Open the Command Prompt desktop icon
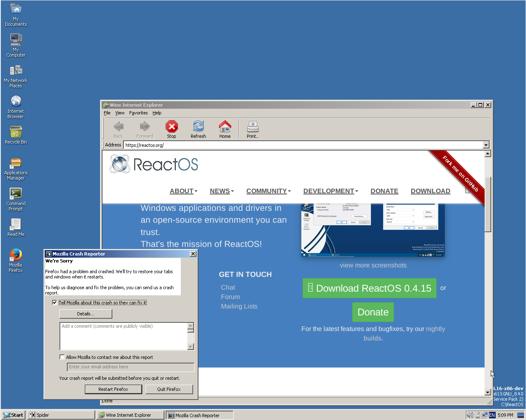This screenshot has height=420, width=526. [16, 194]
